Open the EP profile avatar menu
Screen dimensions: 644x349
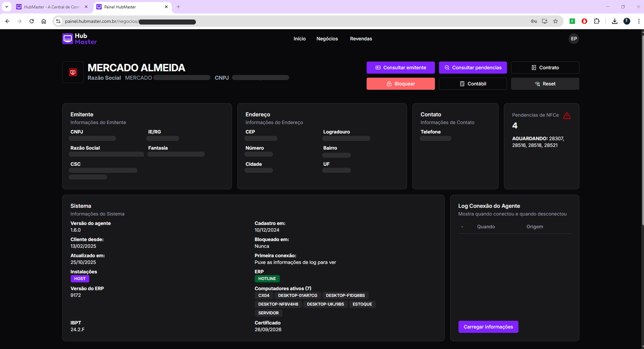pos(573,39)
